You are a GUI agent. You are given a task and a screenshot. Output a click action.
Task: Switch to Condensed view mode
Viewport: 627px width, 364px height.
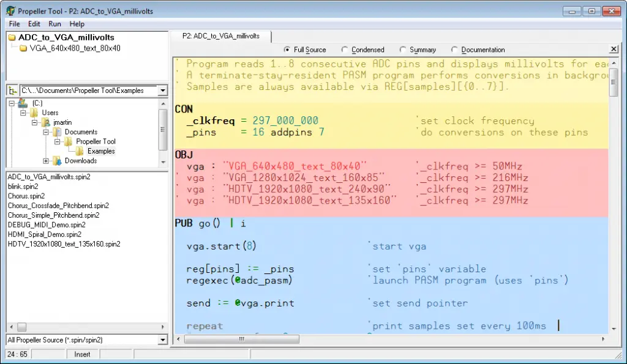tap(345, 50)
